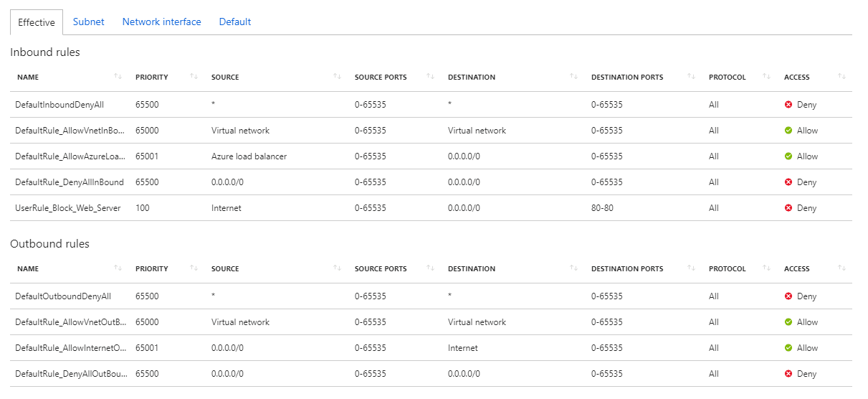Sort outbound rules by Protocol arrows icon
The height and width of the screenshot is (399, 868).
pos(766,268)
